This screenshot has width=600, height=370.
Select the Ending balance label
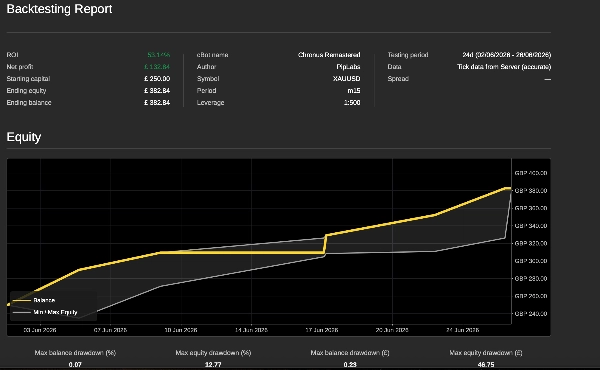coord(29,103)
